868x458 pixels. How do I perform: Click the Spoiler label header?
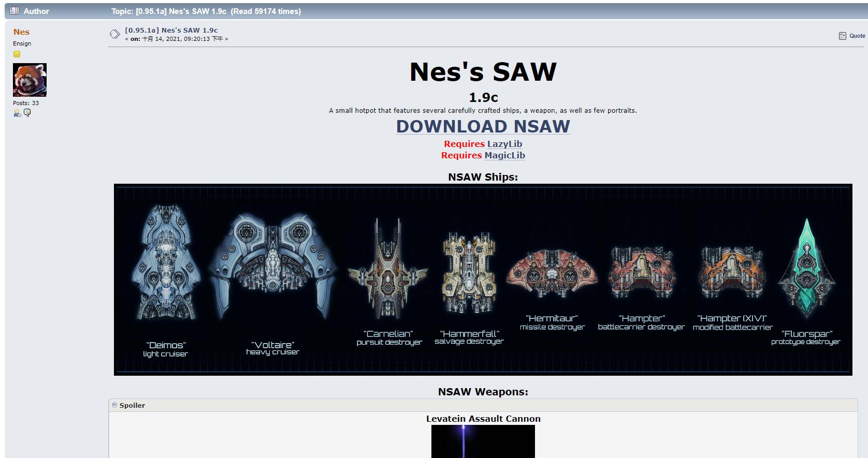tap(132, 405)
